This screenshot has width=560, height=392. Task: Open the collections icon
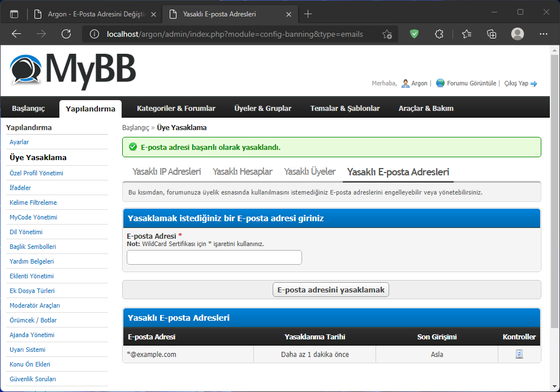point(492,34)
